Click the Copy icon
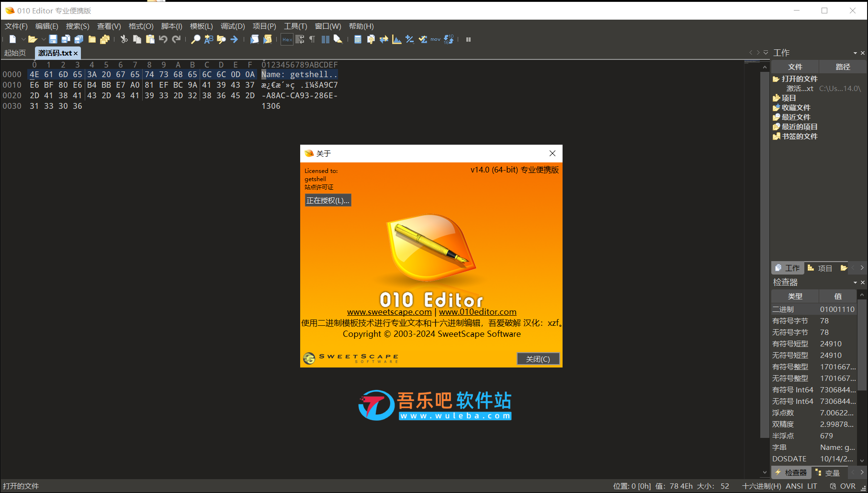 (137, 39)
